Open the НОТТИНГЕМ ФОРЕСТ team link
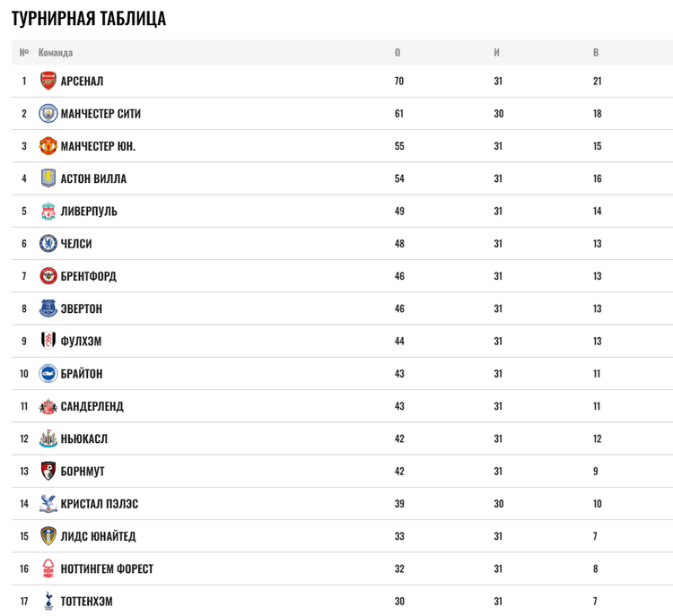673x616 pixels. click(x=107, y=568)
